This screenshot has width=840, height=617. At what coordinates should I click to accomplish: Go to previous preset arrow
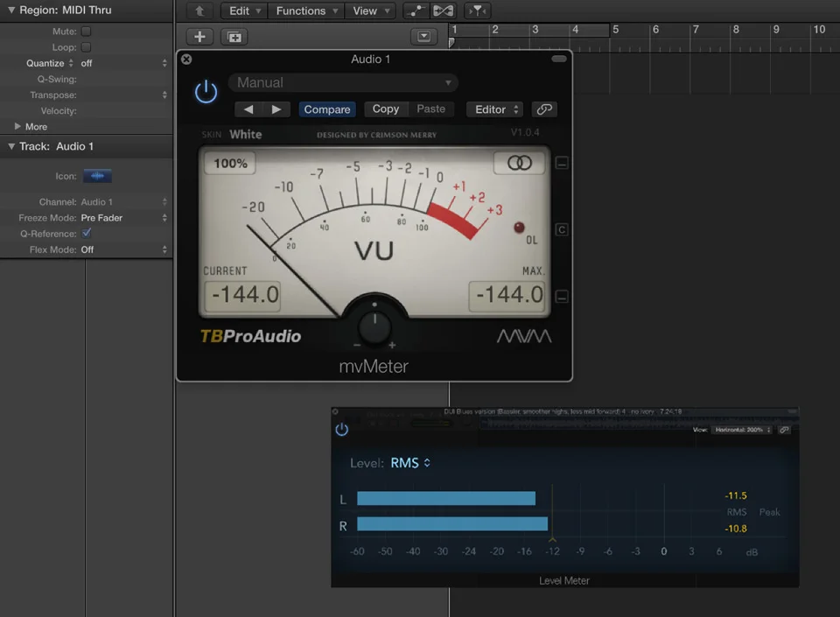(248, 109)
